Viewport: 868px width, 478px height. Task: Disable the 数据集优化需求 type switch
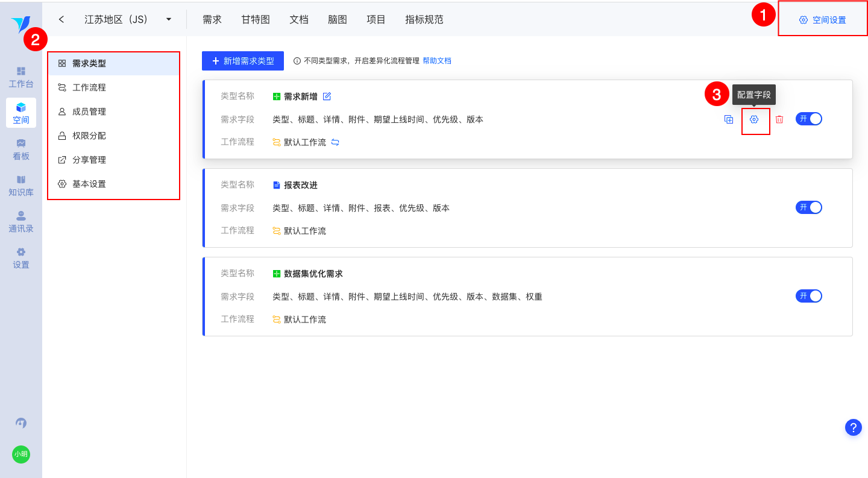tap(809, 296)
